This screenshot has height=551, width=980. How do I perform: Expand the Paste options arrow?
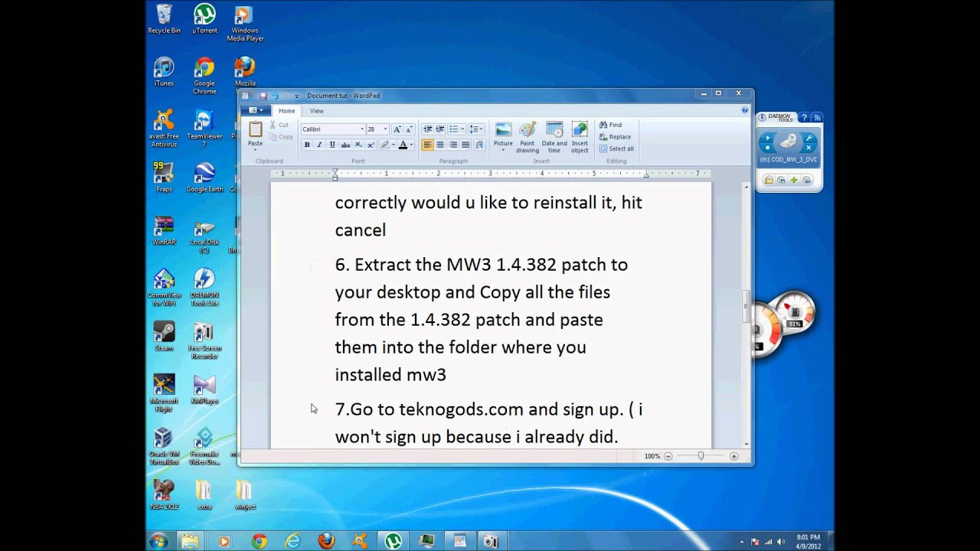coord(255,150)
